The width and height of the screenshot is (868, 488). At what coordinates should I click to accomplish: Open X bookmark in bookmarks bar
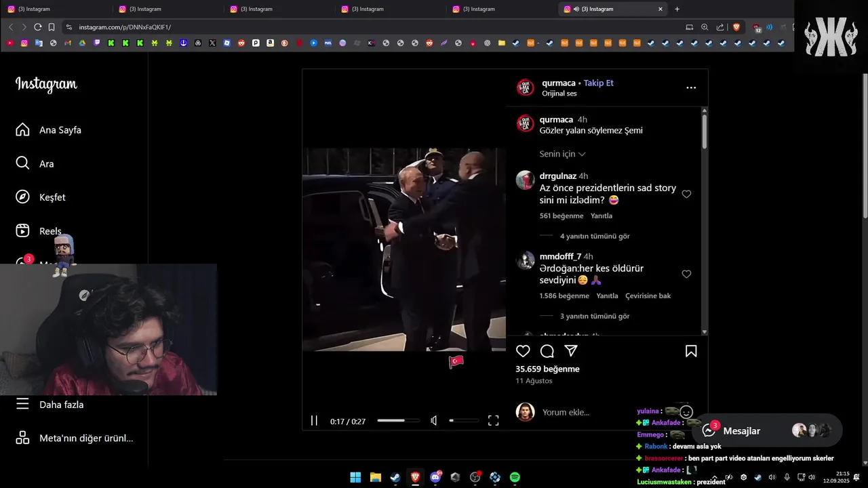[212, 43]
